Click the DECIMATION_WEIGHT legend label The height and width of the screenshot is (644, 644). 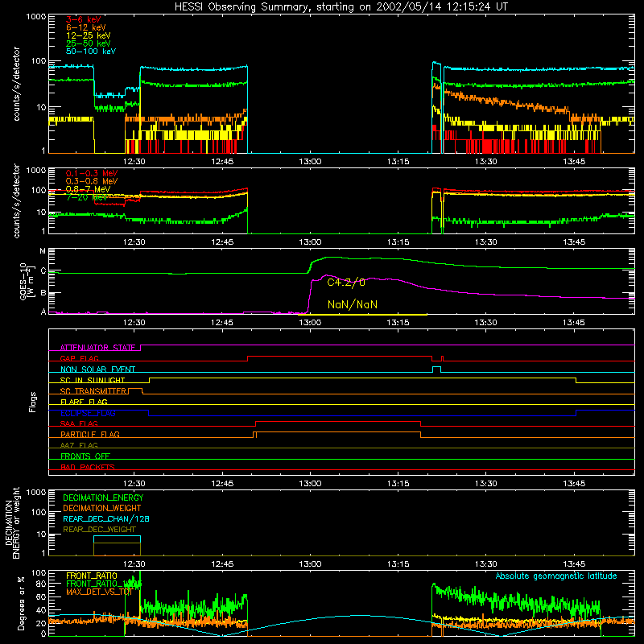click(x=102, y=508)
